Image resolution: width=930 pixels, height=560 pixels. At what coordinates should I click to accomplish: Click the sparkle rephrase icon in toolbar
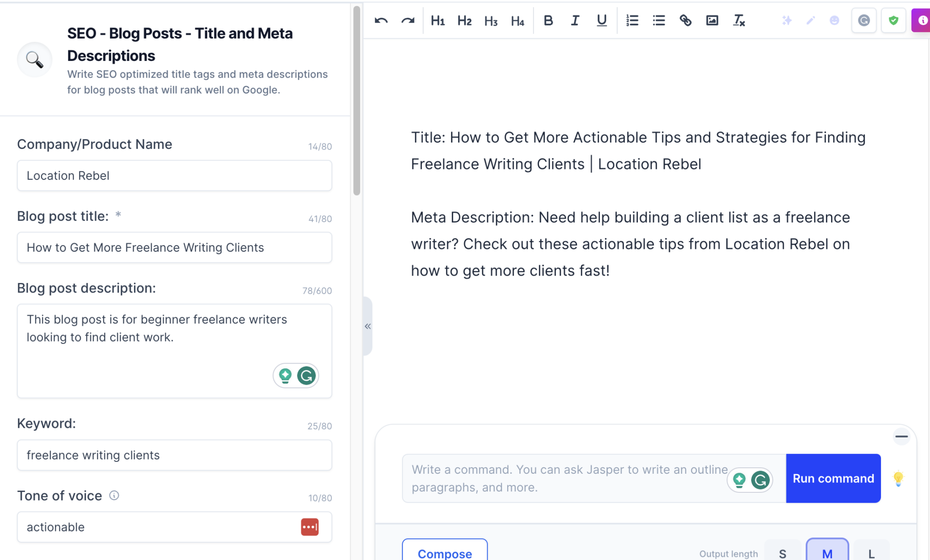click(787, 20)
